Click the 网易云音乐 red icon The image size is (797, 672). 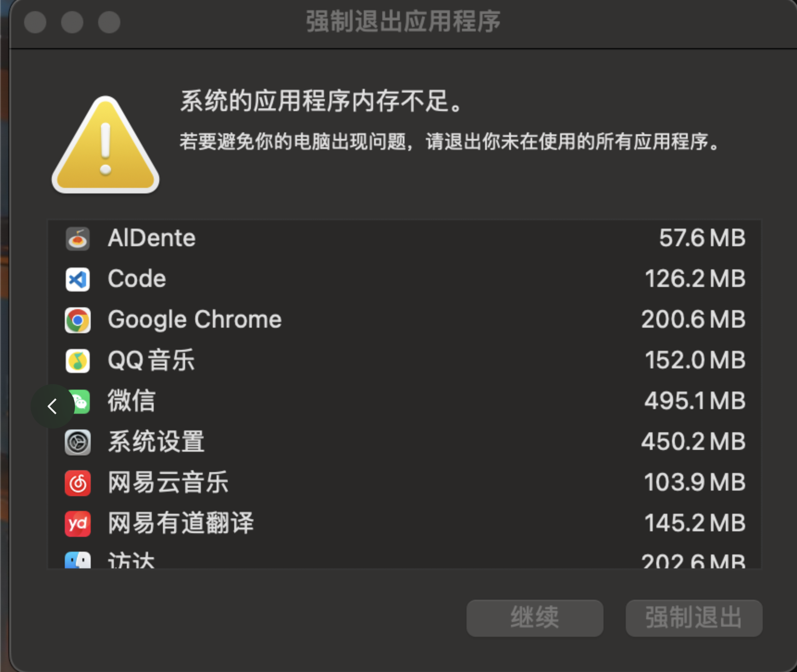78,483
